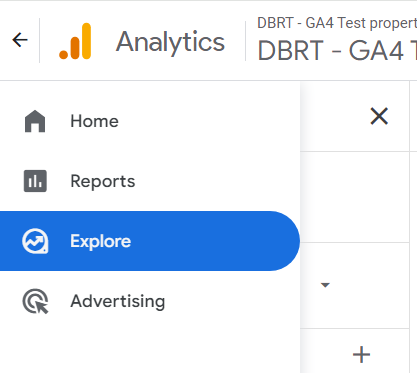
Task: Click the Explore trend icon
Action: pos(35,241)
